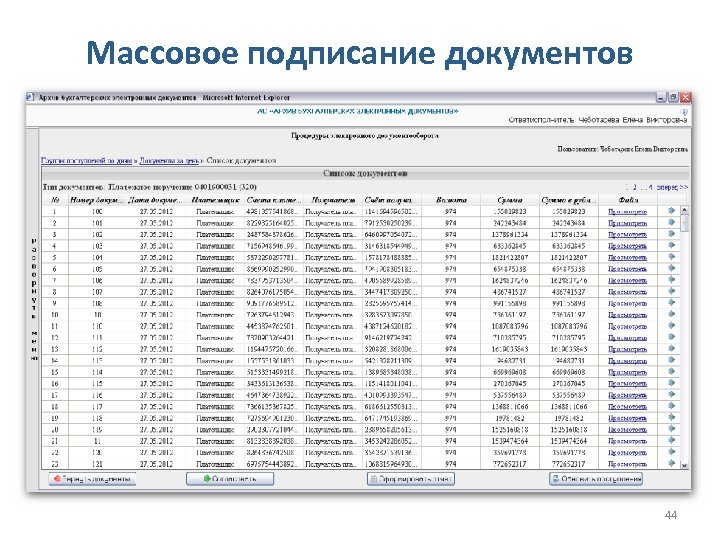
Task: Sort by the Плательщик column header
Action: (215, 200)
